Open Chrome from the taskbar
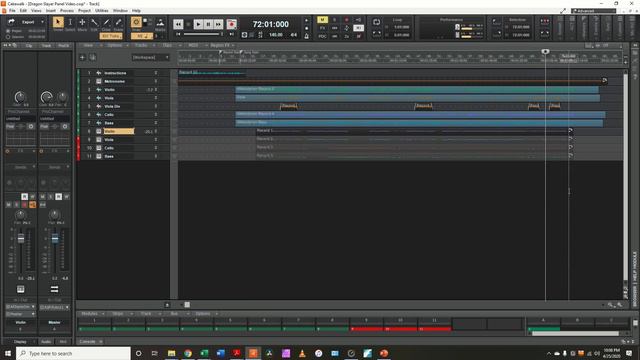The height and width of the screenshot is (360, 640). pos(188,353)
